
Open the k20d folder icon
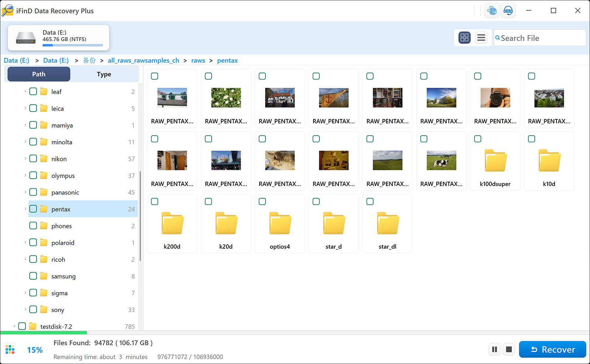(226, 223)
